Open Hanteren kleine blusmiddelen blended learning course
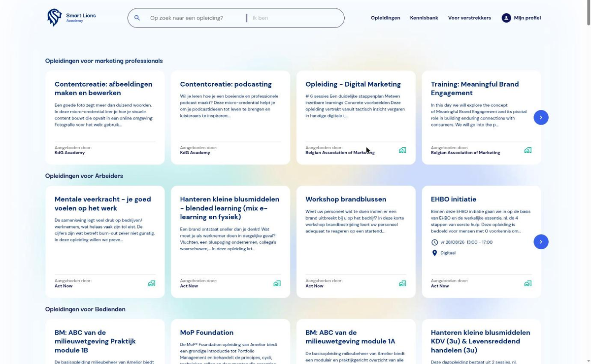 coord(230,208)
